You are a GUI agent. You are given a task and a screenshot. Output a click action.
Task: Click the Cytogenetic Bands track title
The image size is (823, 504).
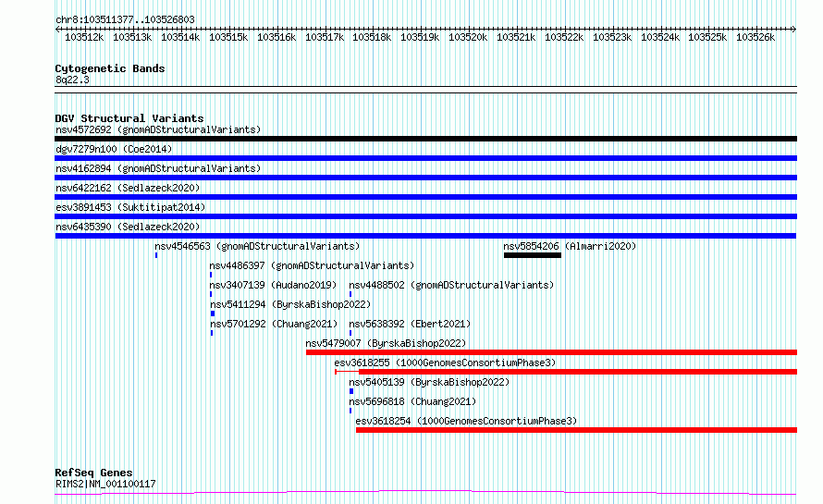tap(110, 68)
